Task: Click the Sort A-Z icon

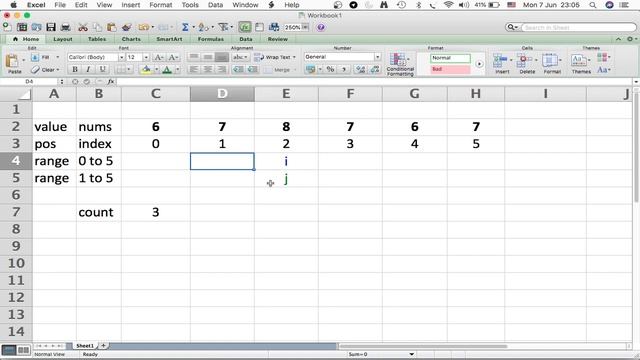Action: pos(203,27)
